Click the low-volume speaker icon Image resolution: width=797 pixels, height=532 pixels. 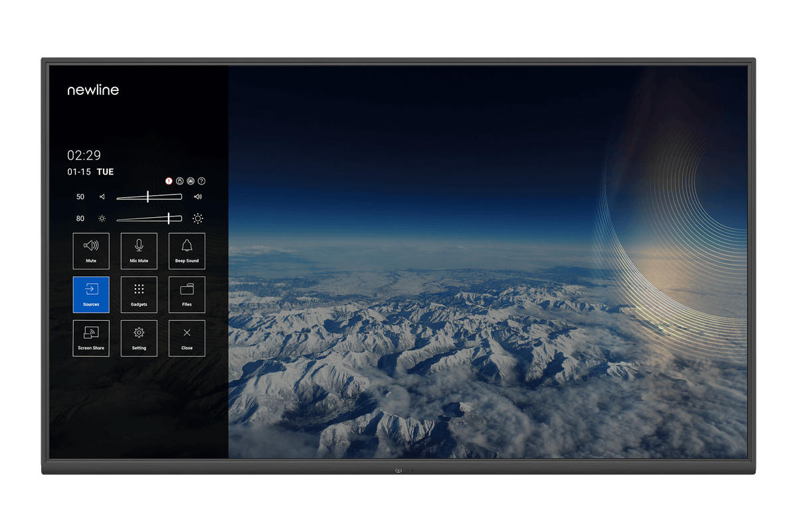pos(102,197)
